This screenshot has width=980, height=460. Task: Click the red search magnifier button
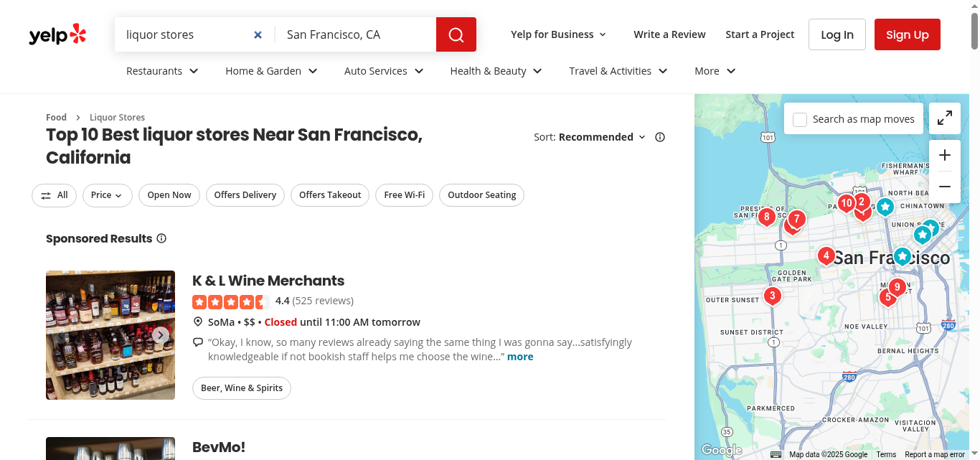[456, 34]
